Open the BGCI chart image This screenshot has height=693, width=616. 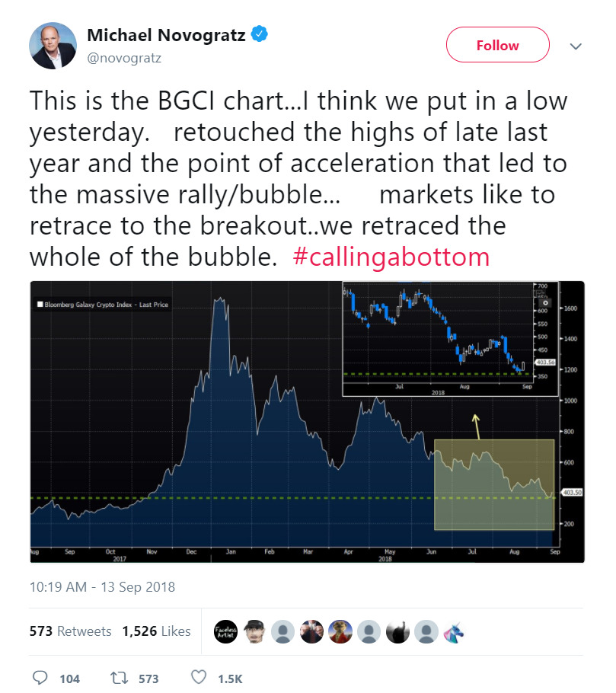click(x=307, y=422)
